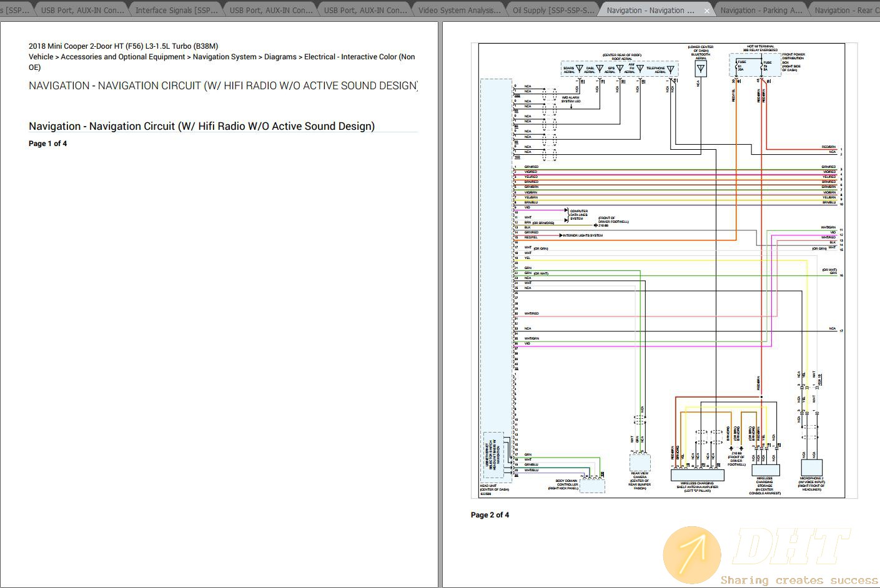Click the 'HOT W/ TERMINAL' relay label
The height and width of the screenshot is (588, 880).
pos(761,48)
